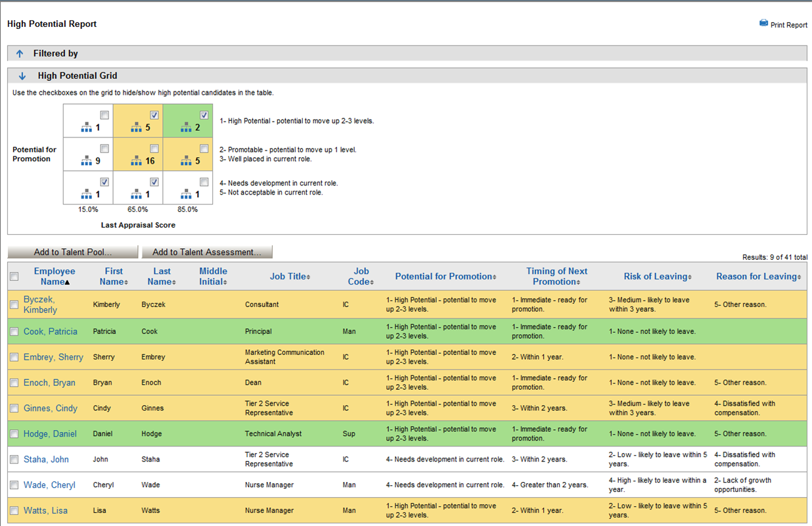Expand the Filtered by section
Image resolution: width=812 pixels, height=526 pixels.
[x=20, y=54]
